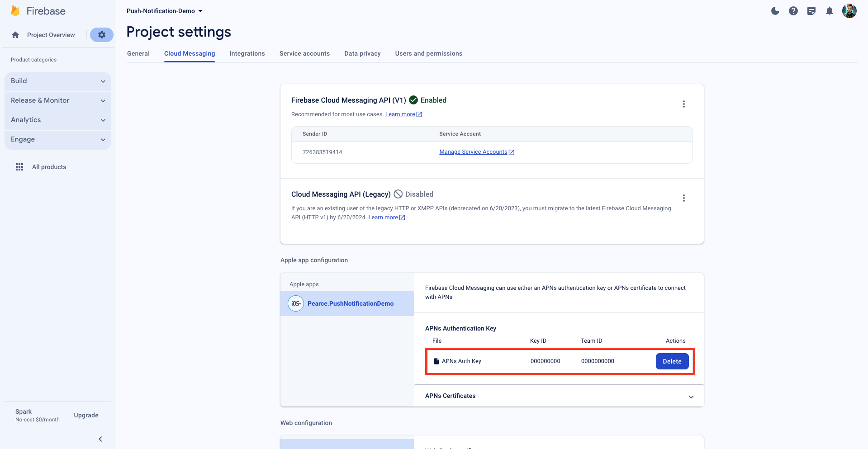
Task: Open All products
Action: pos(49,167)
